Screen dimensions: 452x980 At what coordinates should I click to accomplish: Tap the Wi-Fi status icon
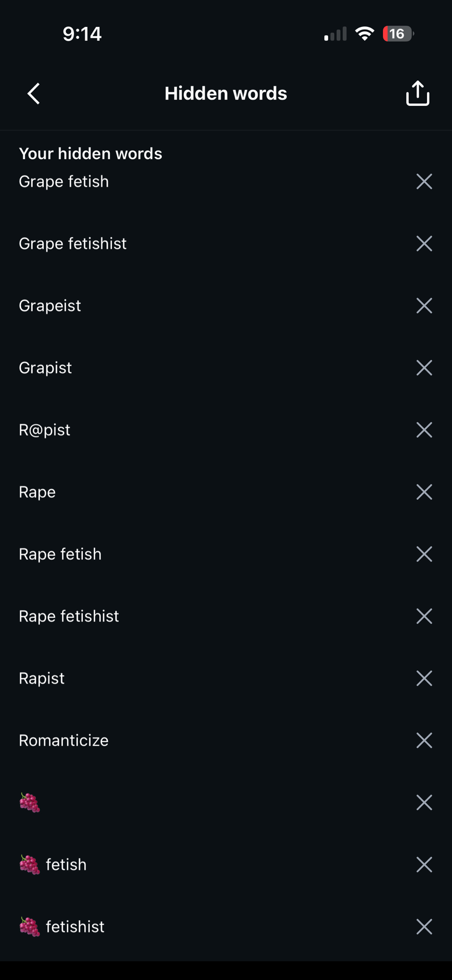(x=364, y=34)
